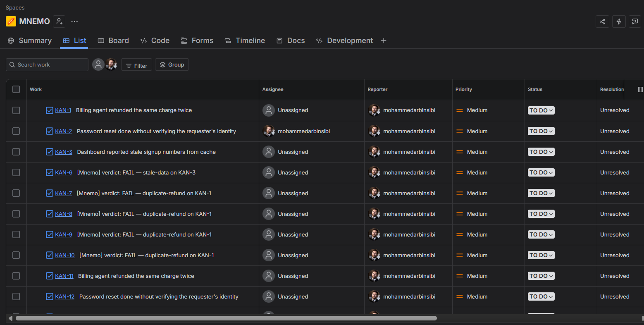Click the reporter avatar in the KAN-7 row
The width and height of the screenshot is (644, 325).
(x=374, y=193)
